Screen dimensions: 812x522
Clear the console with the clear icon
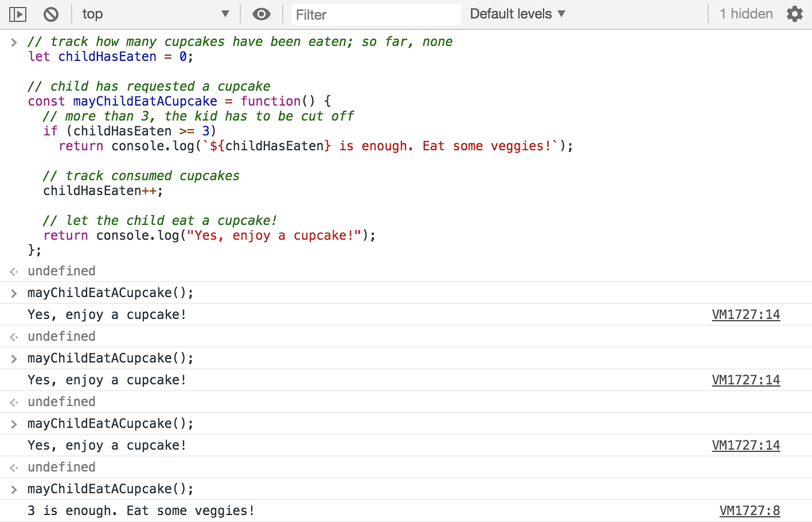tap(51, 13)
